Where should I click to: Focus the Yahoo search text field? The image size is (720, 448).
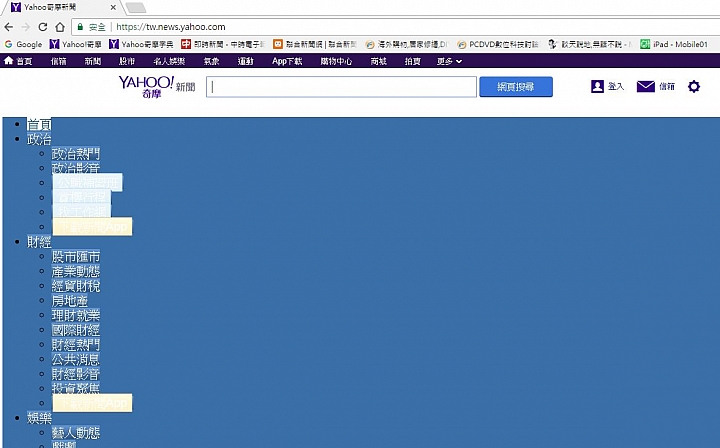tap(341, 87)
